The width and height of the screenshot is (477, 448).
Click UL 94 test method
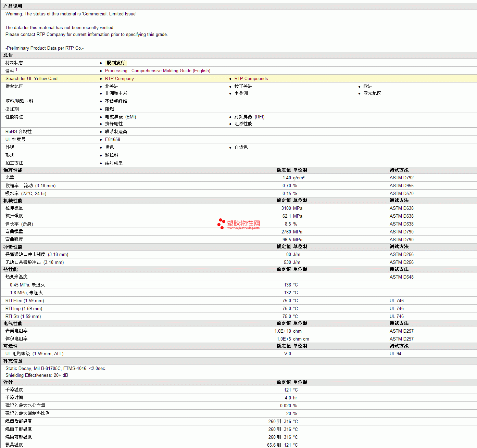coord(395,354)
